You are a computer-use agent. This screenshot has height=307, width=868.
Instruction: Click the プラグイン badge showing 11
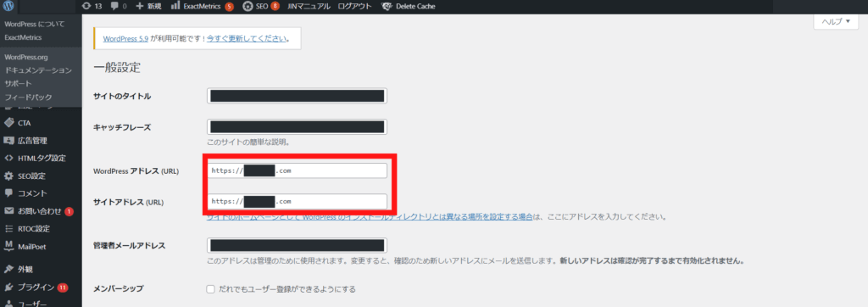tap(63, 287)
